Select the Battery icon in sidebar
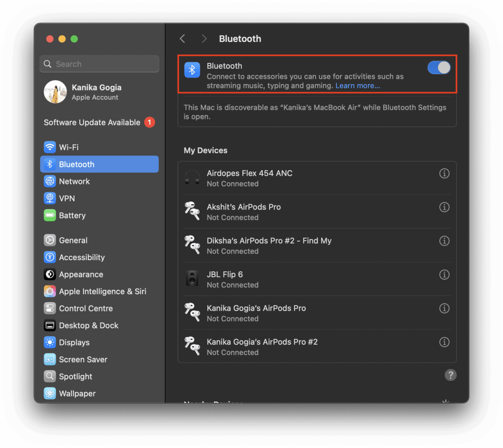 tap(50, 215)
